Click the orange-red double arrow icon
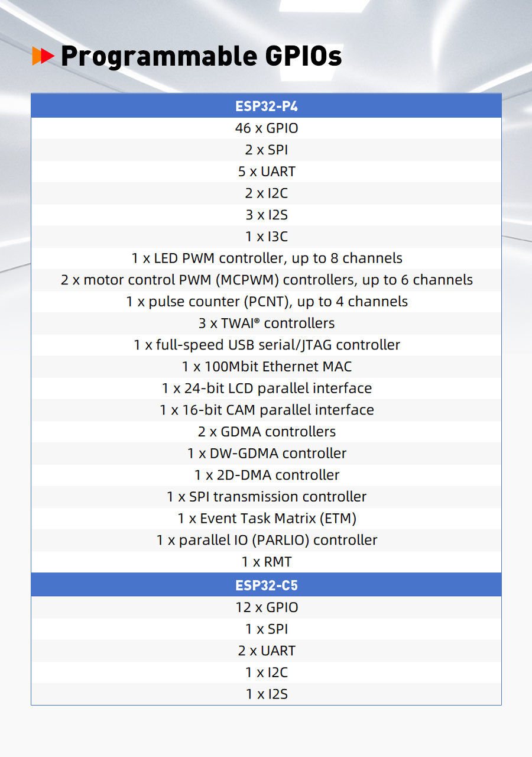532x757 pixels. pos(43,57)
